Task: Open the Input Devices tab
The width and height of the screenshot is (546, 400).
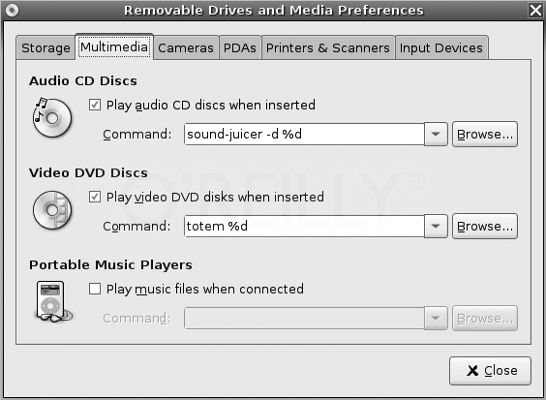Action: click(441, 48)
